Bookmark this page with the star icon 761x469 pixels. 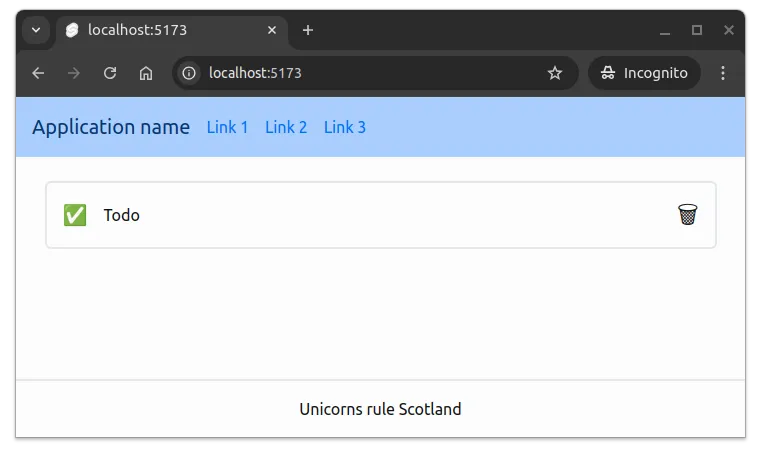tap(555, 73)
